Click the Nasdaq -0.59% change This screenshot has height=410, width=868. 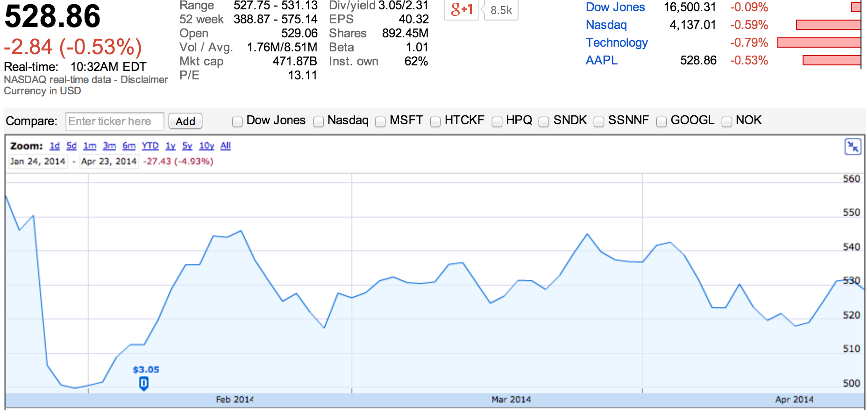[749, 25]
